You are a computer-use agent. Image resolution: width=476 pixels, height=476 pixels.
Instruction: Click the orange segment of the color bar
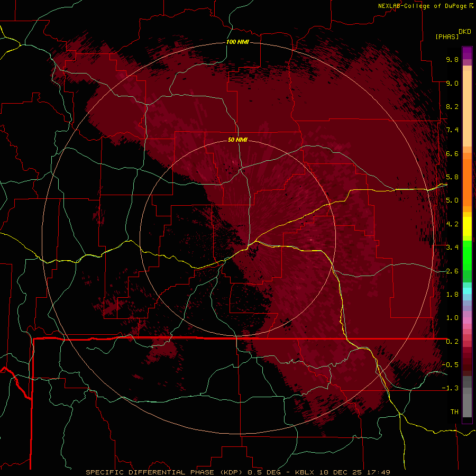467,182
